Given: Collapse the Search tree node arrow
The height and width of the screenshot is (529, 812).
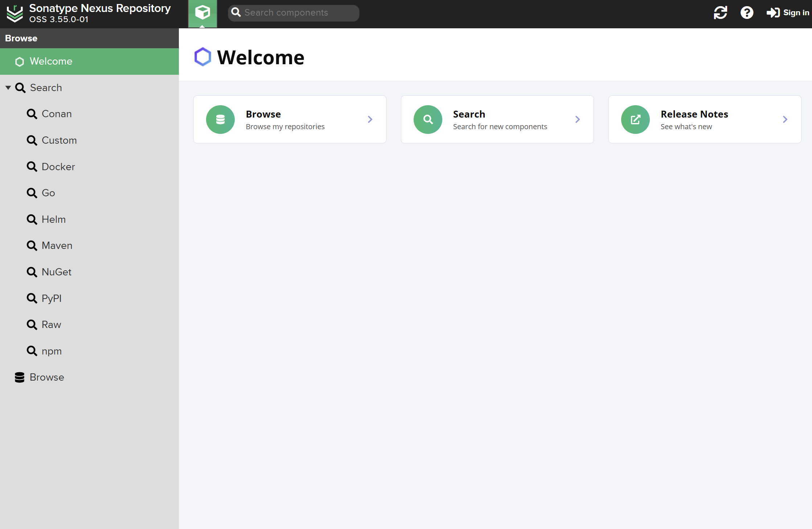Looking at the screenshot, I should (8, 88).
